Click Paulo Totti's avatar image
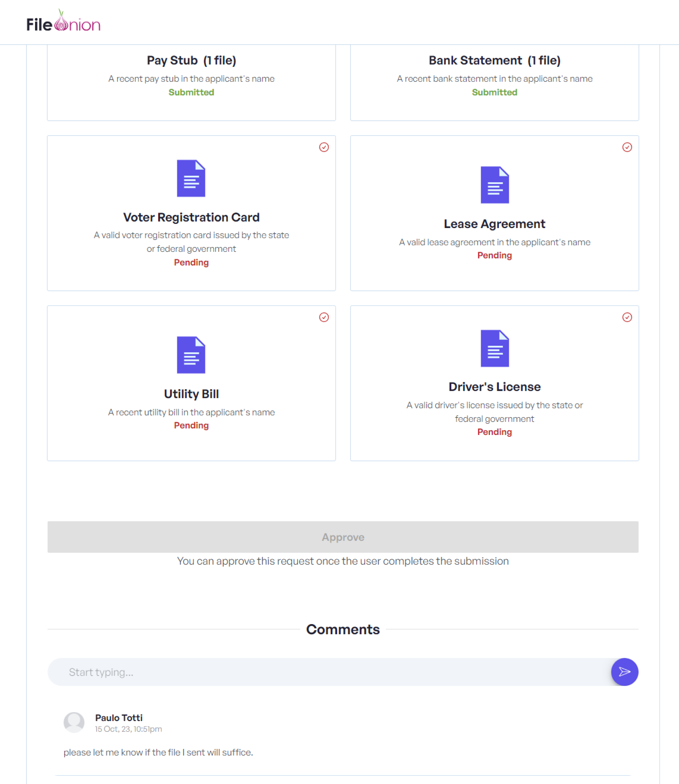The image size is (679, 784). coord(74,722)
